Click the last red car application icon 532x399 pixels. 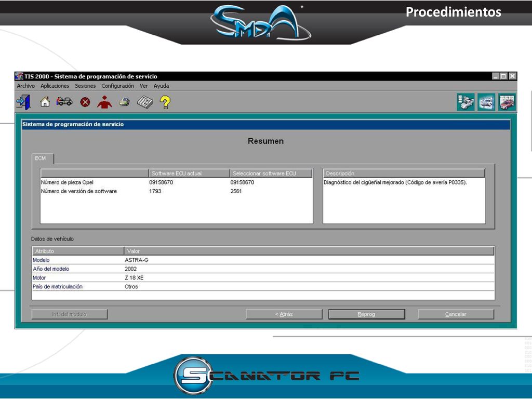[x=507, y=102]
